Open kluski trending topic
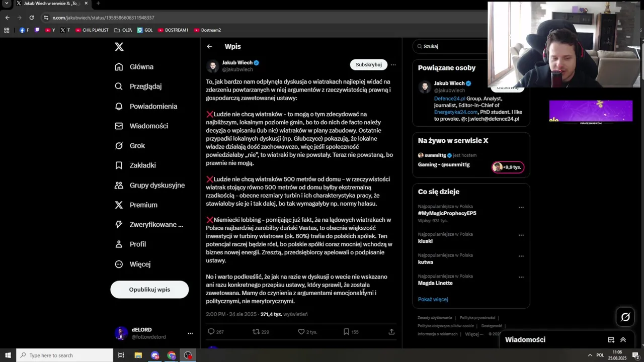The width and height of the screenshot is (644, 362). point(425,241)
